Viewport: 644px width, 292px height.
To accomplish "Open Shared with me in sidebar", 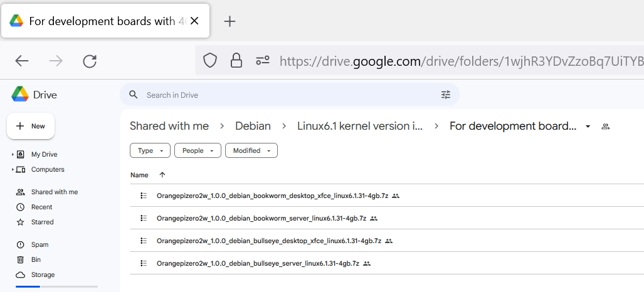I will pyautogui.click(x=54, y=192).
